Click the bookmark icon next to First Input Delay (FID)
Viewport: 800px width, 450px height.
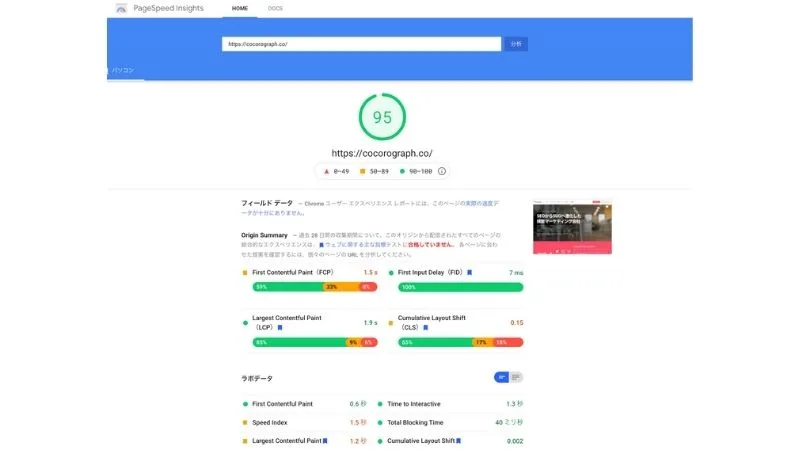tap(469, 272)
